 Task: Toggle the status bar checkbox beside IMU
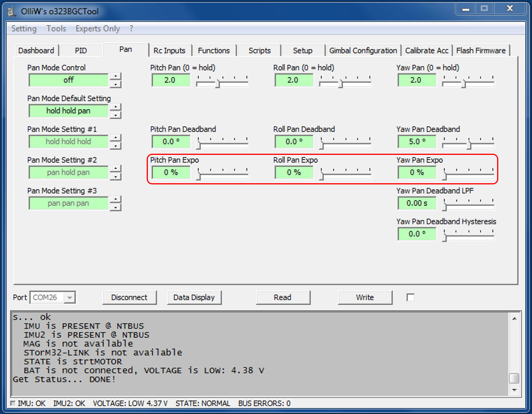(13, 403)
